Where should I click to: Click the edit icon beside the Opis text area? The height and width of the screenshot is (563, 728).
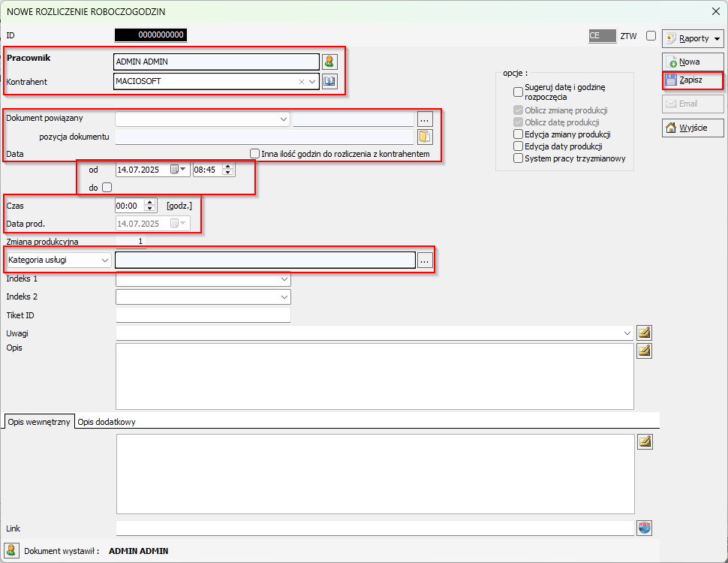[644, 351]
